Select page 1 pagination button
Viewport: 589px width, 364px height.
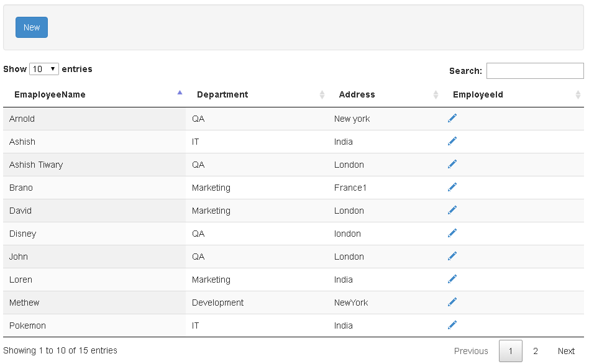point(511,351)
